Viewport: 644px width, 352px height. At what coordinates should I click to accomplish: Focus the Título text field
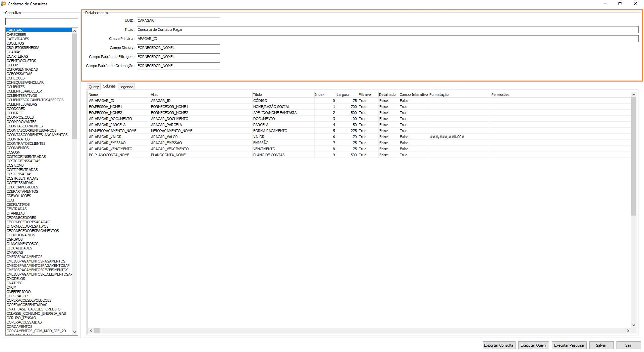pos(387,30)
